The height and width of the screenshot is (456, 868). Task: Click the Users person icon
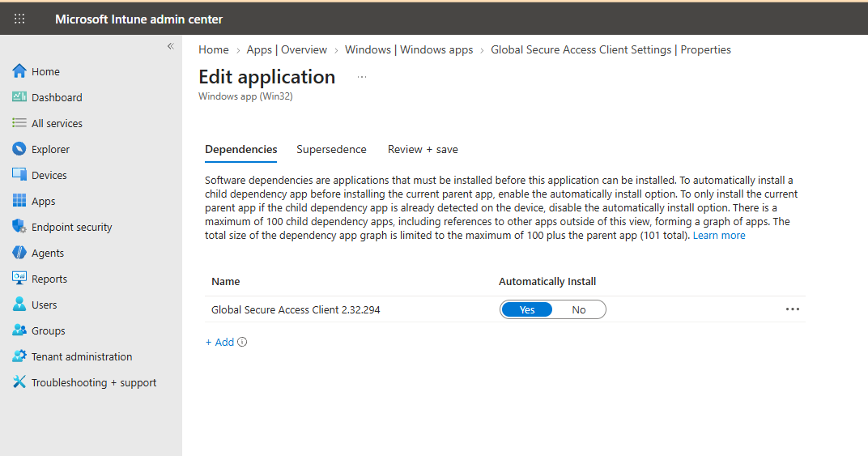tap(19, 305)
